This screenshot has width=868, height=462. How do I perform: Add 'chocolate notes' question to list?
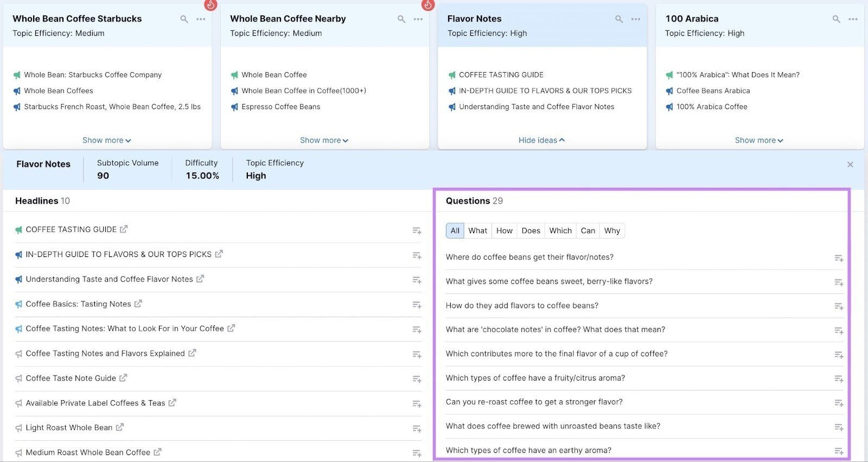click(839, 330)
